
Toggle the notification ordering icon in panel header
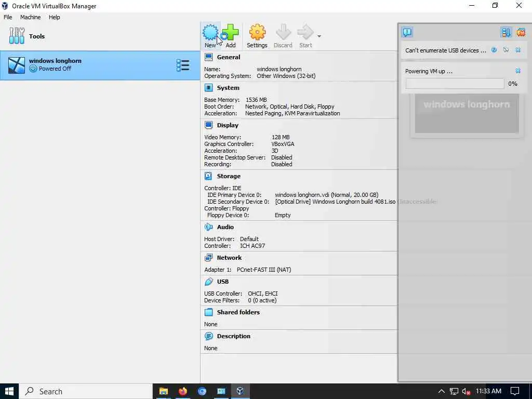[506, 32]
